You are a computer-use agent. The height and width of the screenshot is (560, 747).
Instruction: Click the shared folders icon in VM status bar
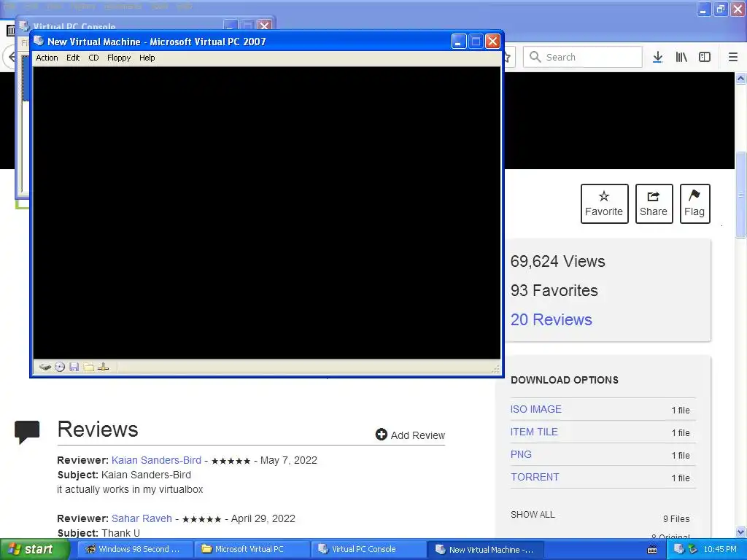(88, 367)
